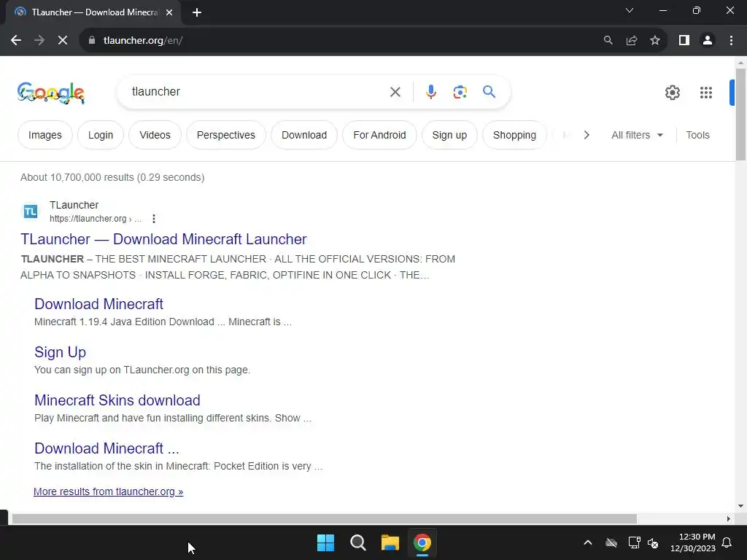Share this page icon
747x560 pixels.
[632, 41]
